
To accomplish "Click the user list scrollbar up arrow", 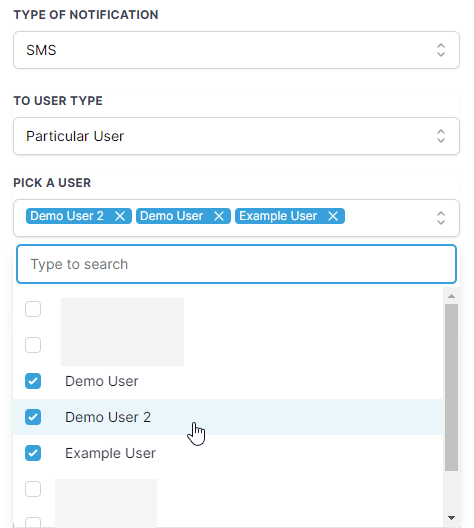I will pos(451,296).
